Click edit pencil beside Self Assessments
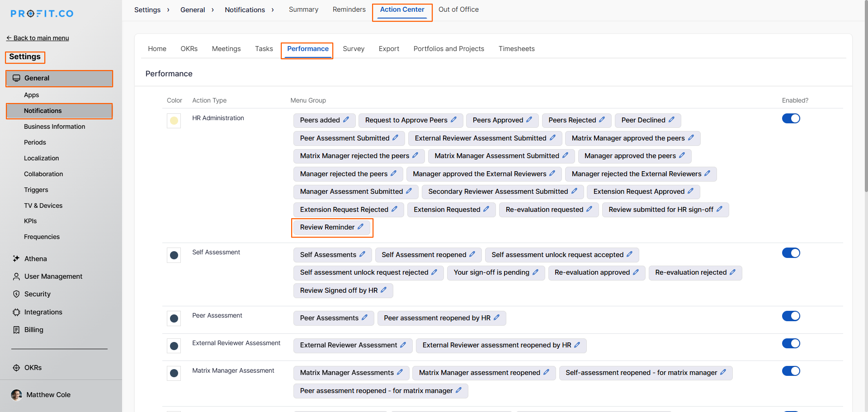The height and width of the screenshot is (412, 868). (362, 254)
